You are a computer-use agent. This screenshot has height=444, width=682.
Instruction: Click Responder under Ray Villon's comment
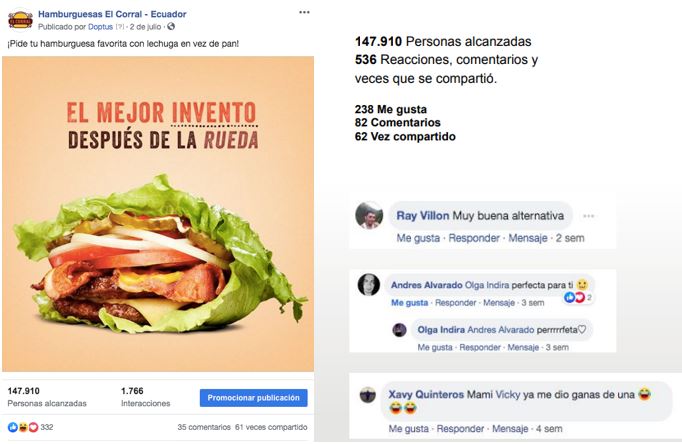pyautogui.click(x=474, y=238)
